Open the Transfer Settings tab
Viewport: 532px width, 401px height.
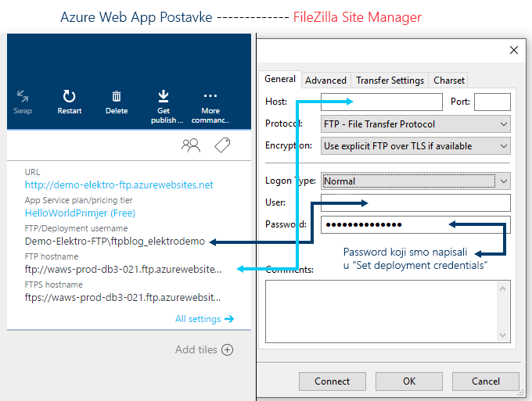[390, 81]
